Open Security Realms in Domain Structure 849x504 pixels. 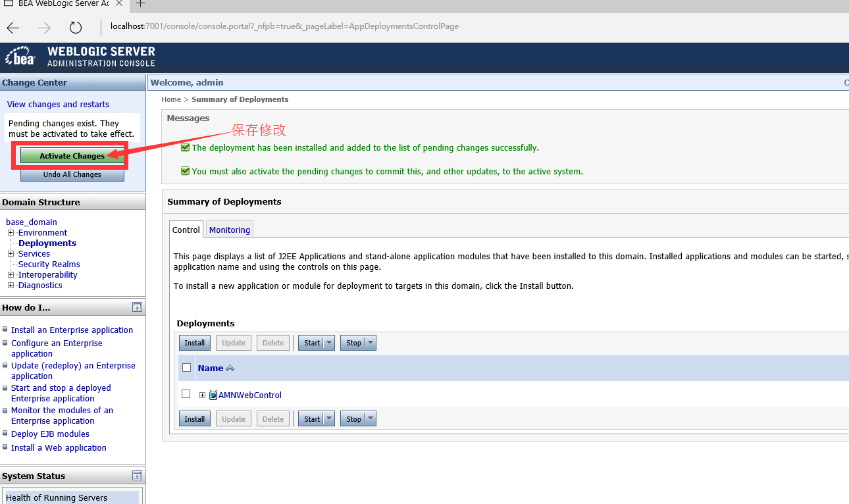tap(49, 265)
